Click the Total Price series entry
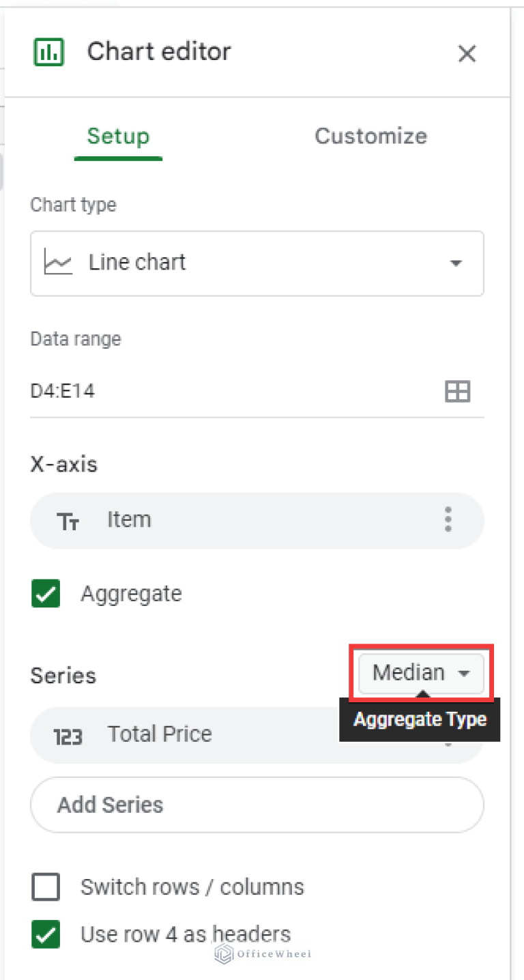 click(159, 734)
